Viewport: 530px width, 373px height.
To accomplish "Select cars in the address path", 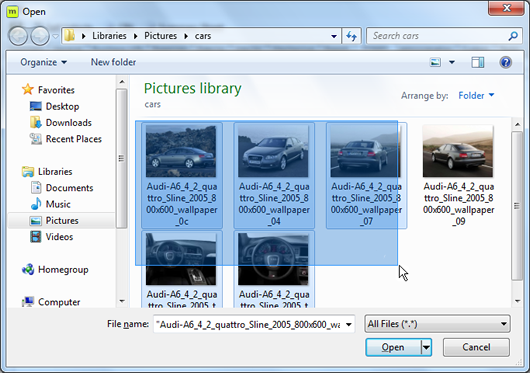I will 203,36.
